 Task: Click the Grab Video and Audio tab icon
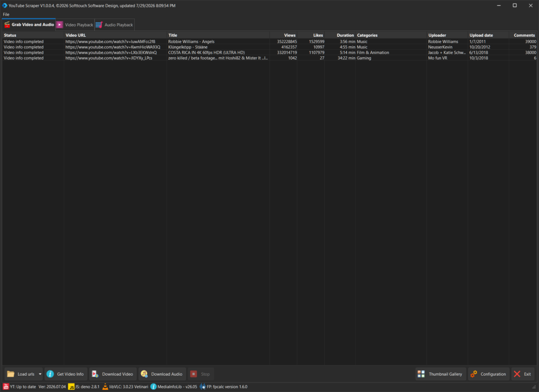[7, 25]
